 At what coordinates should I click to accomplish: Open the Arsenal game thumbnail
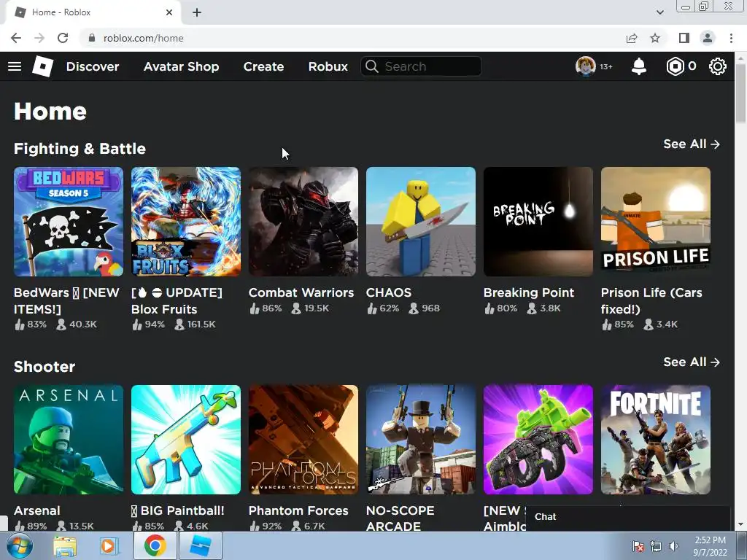pos(69,440)
